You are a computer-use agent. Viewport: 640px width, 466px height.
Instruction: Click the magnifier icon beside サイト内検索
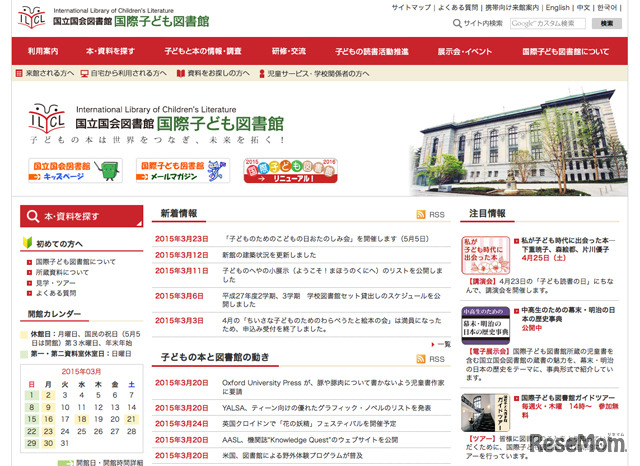457,23
